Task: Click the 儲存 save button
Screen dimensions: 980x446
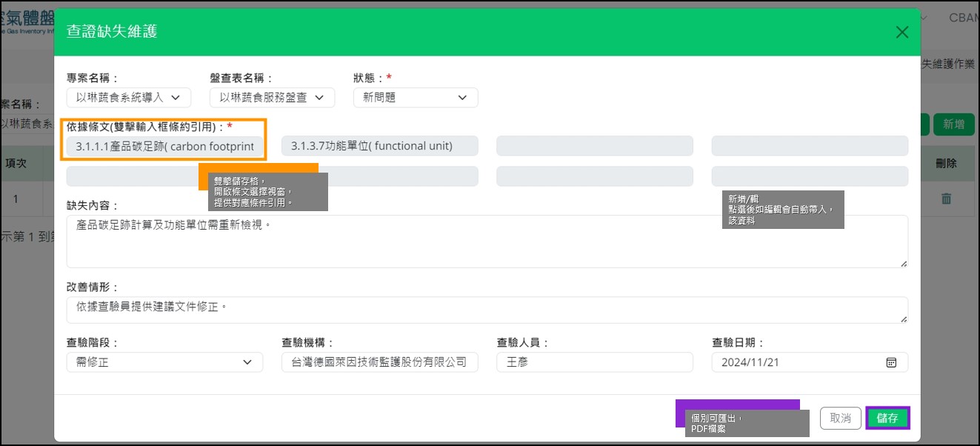Action: pyautogui.click(x=887, y=418)
